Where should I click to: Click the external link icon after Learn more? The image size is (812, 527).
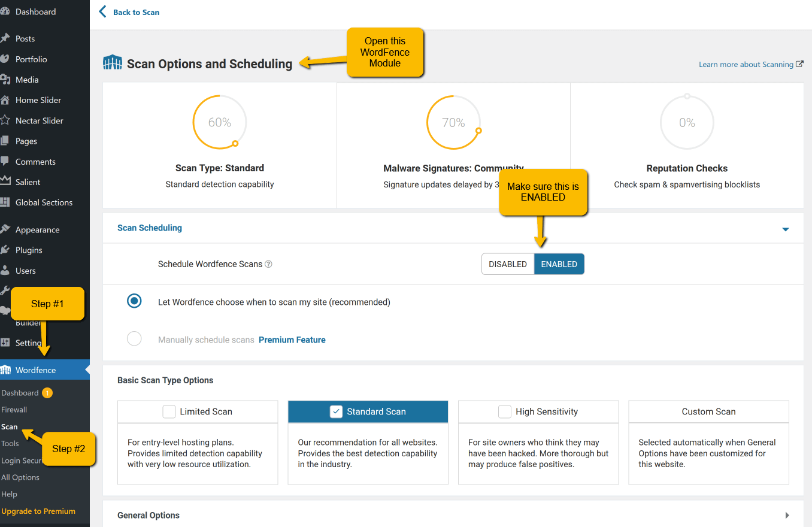tap(799, 64)
